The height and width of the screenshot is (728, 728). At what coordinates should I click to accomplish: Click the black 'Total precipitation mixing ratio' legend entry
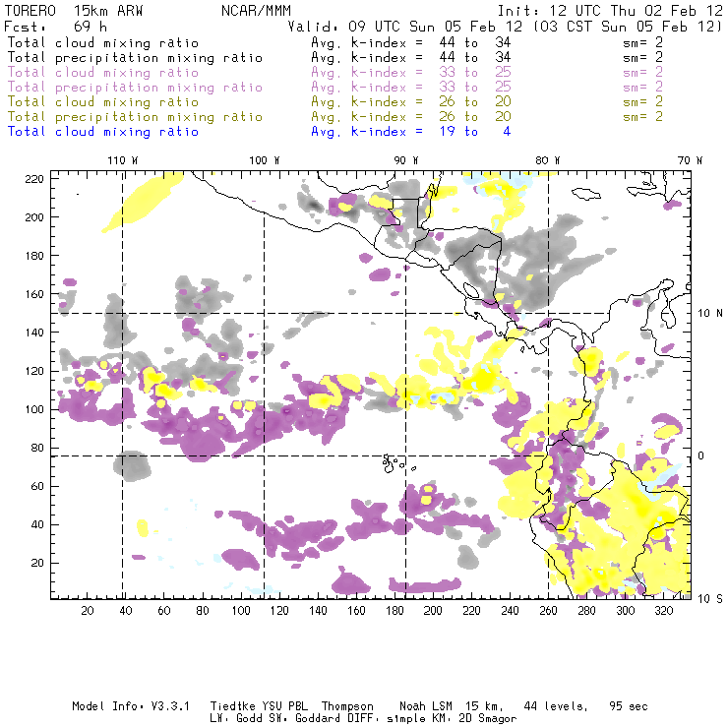(135, 58)
